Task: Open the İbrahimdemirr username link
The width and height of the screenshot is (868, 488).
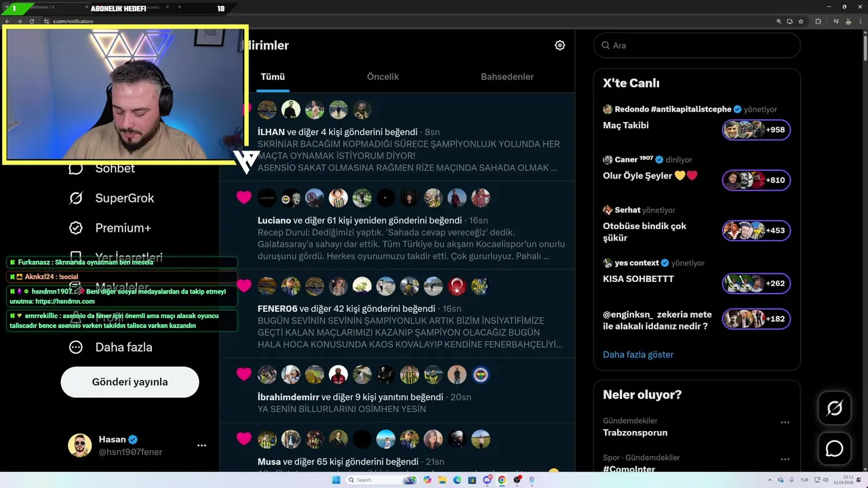Action: point(288,396)
